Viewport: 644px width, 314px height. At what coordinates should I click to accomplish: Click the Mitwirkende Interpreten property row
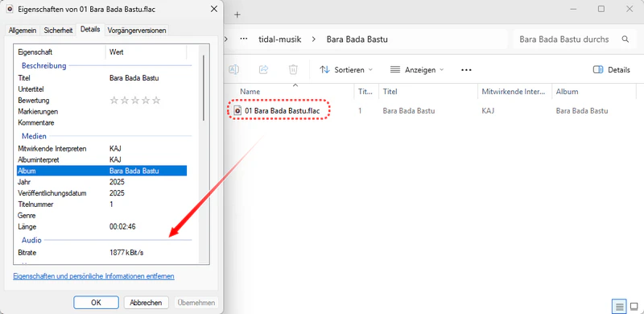(x=102, y=148)
